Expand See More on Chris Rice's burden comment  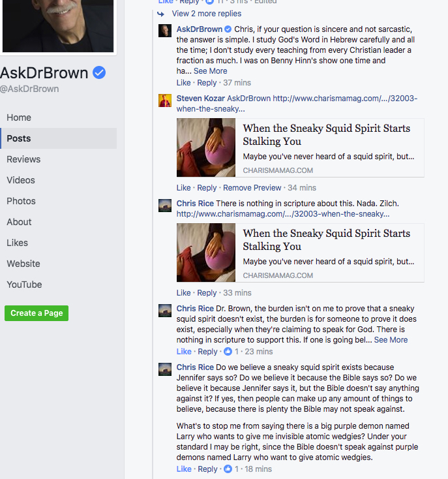(x=391, y=340)
